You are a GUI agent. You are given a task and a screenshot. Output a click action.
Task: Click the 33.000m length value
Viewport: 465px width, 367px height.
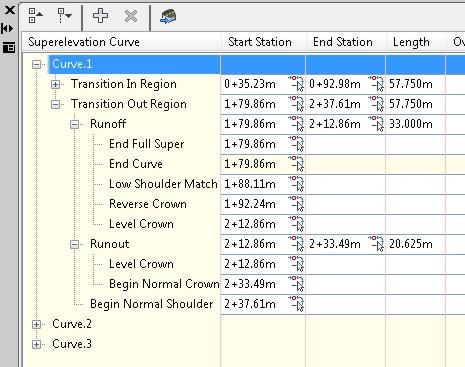(411, 124)
